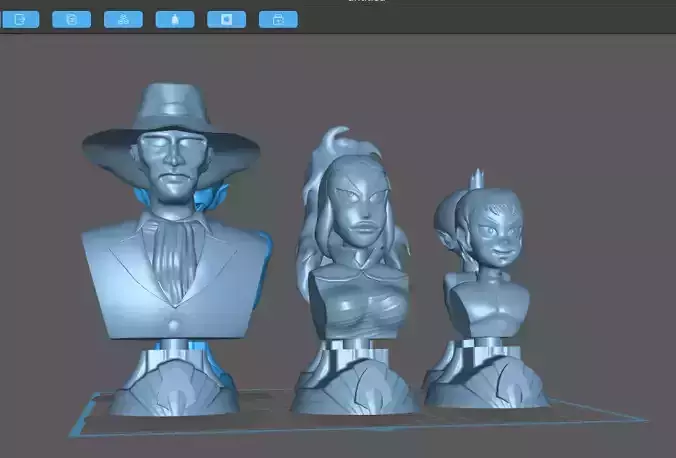Image resolution: width=676 pixels, height=458 pixels.
Task: Click the resin bottle toolbar icon
Action: 175,20
